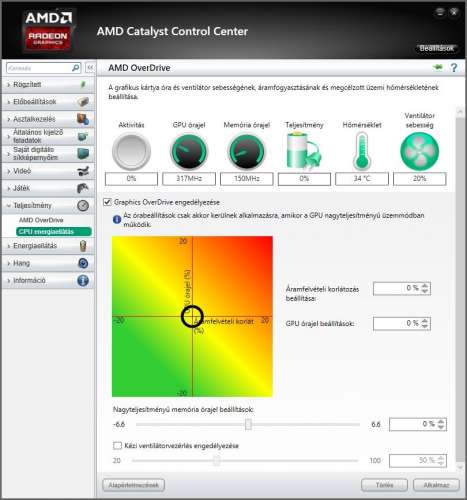Click the Információ blue info icon

click(83, 280)
